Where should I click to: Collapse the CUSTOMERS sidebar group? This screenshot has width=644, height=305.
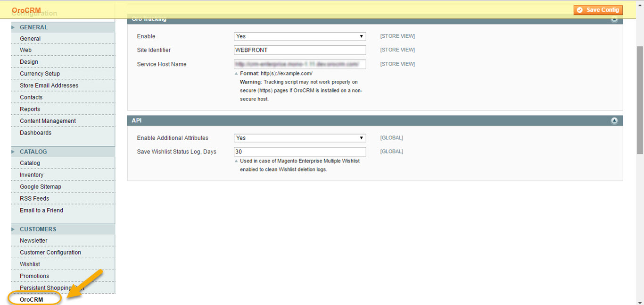point(63,229)
